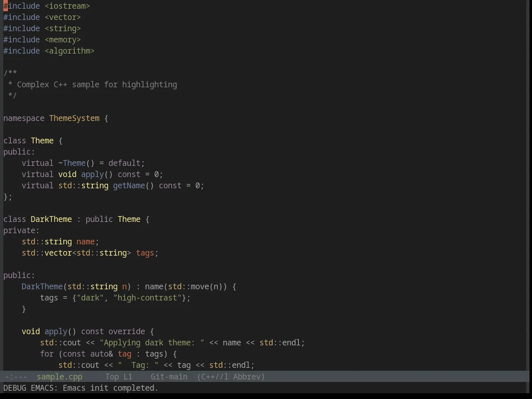Screen dimensions: 532x399
Task: Click on 'ThemeSystem' namespace name
Action: pyautogui.click(x=74, y=118)
